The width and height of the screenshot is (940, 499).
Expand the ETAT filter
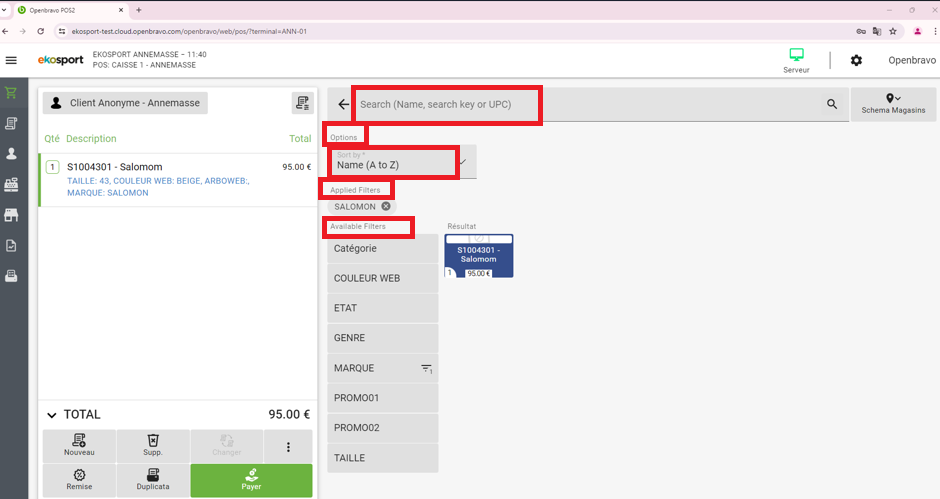coord(382,308)
